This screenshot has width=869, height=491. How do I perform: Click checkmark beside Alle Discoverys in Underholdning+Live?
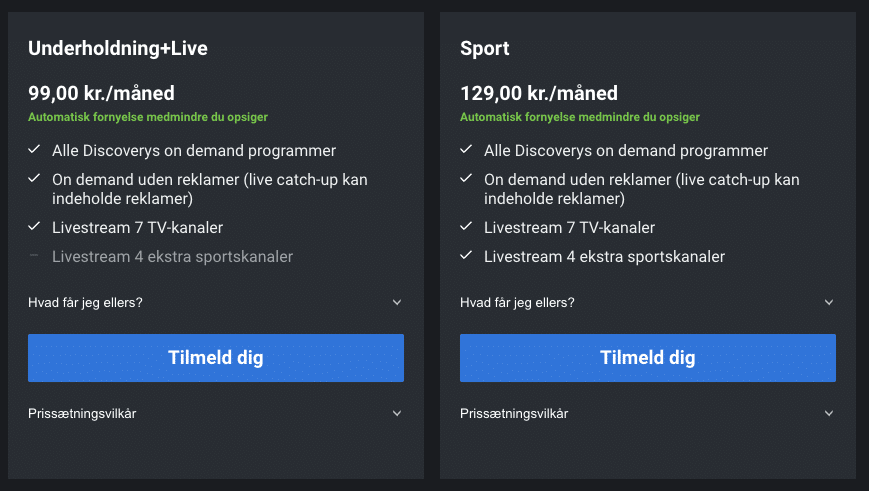34,149
